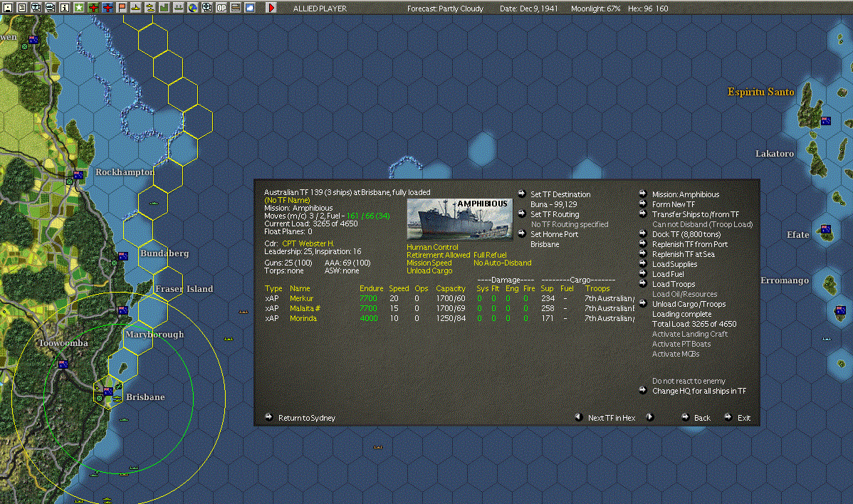The width and height of the screenshot is (853, 504).
Task: Click the Espiritu Santo base flag
Action: (826, 121)
